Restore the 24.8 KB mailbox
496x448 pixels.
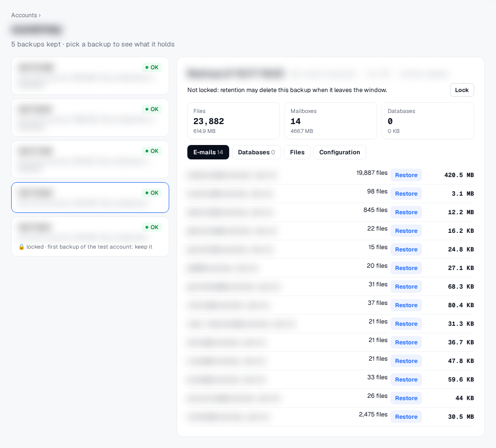406,250
